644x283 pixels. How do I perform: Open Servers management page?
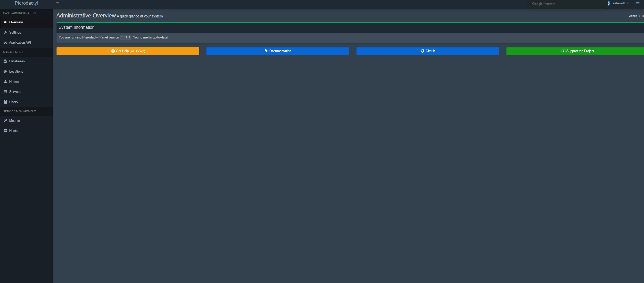click(x=26, y=92)
